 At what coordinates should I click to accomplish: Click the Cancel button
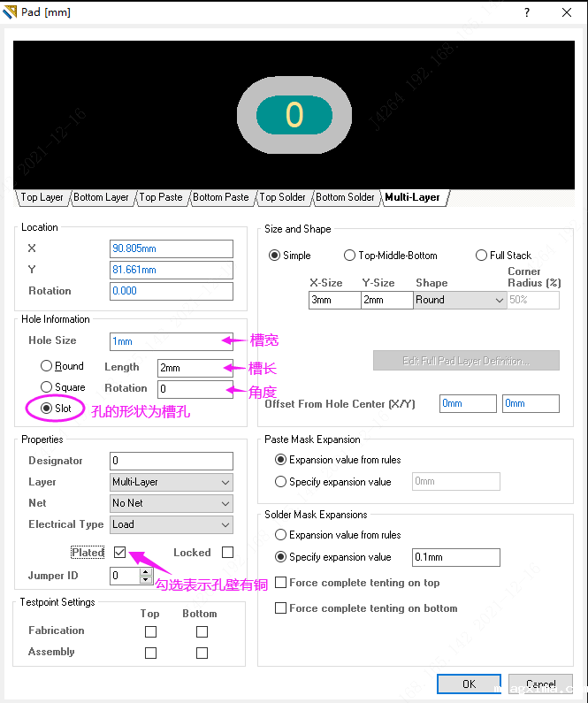pyautogui.click(x=540, y=684)
